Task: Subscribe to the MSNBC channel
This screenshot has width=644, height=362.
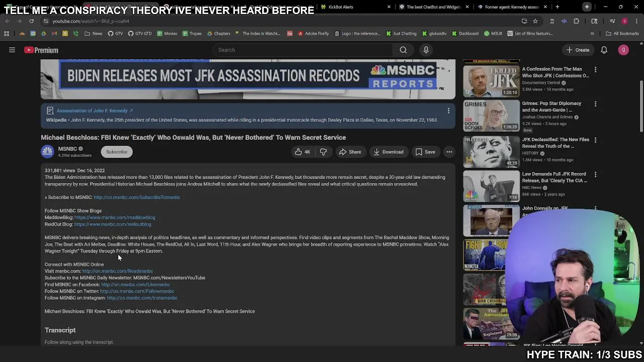Action: (x=117, y=152)
